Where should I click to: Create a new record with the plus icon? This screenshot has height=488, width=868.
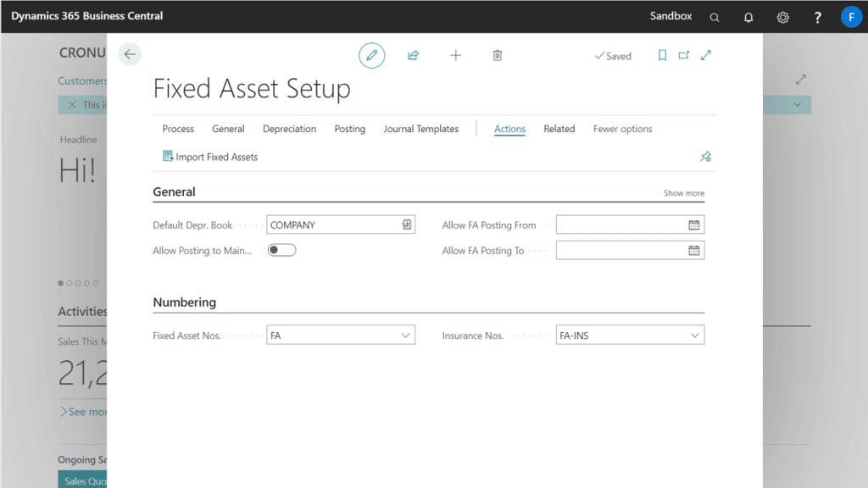tap(455, 55)
